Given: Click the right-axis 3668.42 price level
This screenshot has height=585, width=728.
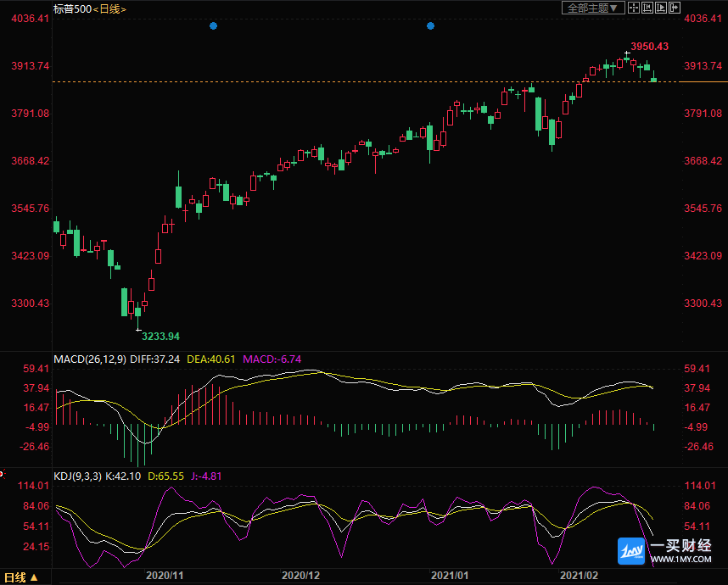Looking at the screenshot, I should pos(703,161).
